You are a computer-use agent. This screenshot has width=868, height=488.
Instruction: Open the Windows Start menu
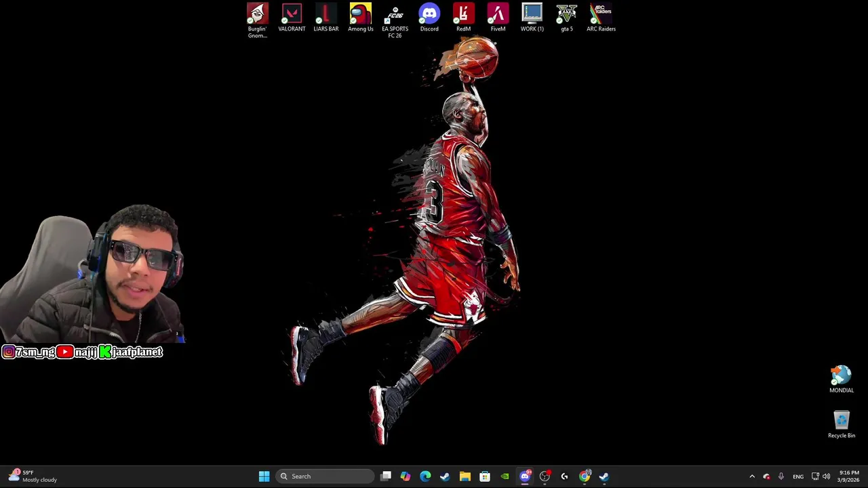pos(264,476)
